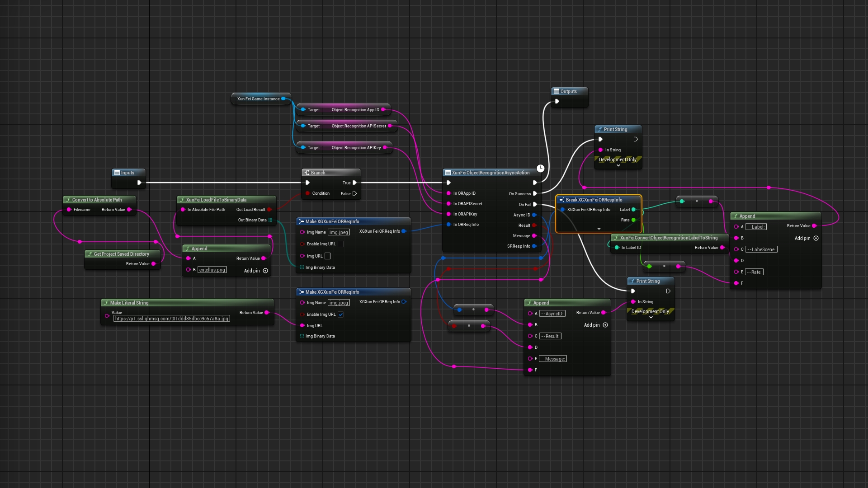Select the XunFeiObjectRecognitionAsyncAction node title
Viewport: 868px width, 488px height.
point(491,173)
